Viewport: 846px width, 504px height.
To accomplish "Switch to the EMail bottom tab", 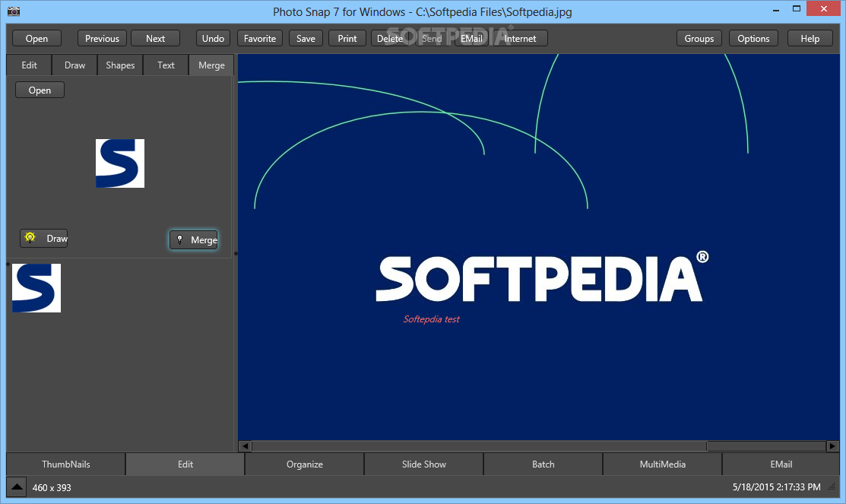I will [x=781, y=464].
